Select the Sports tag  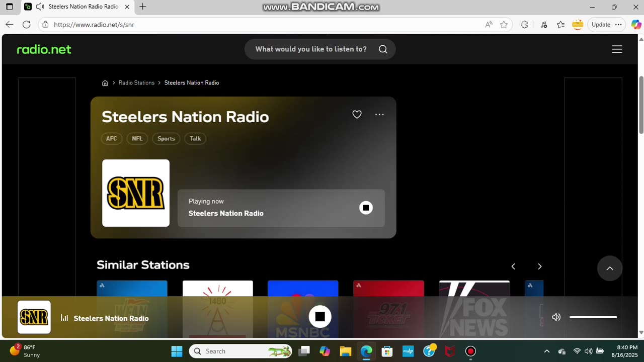(166, 139)
